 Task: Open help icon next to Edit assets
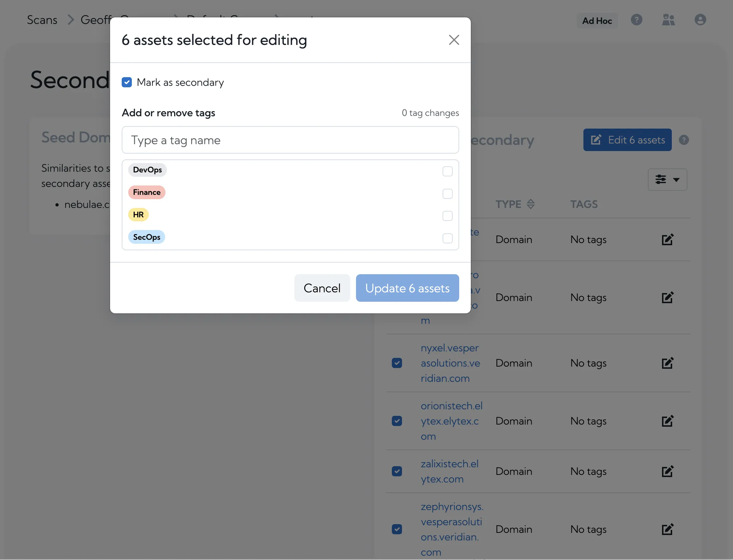[684, 140]
